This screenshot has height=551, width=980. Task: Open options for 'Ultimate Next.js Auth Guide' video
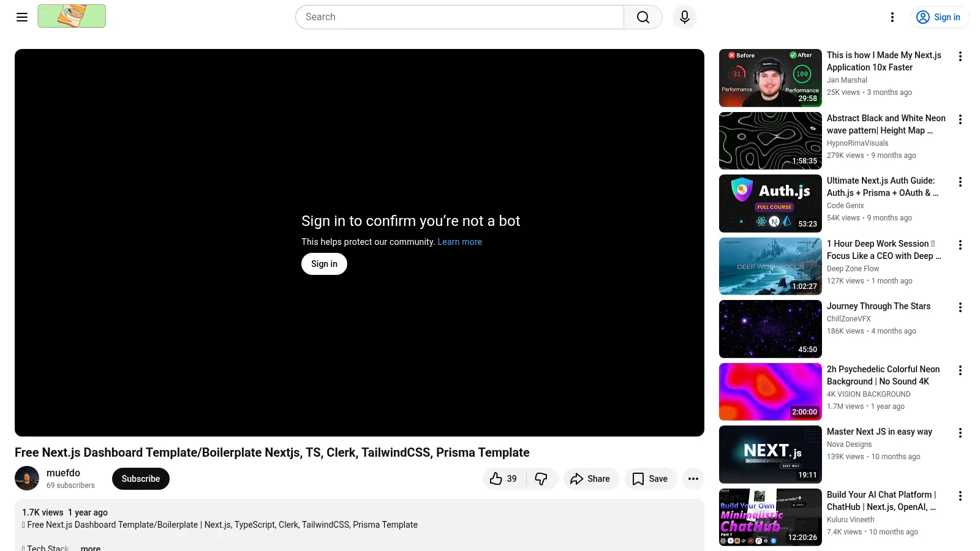click(x=960, y=182)
